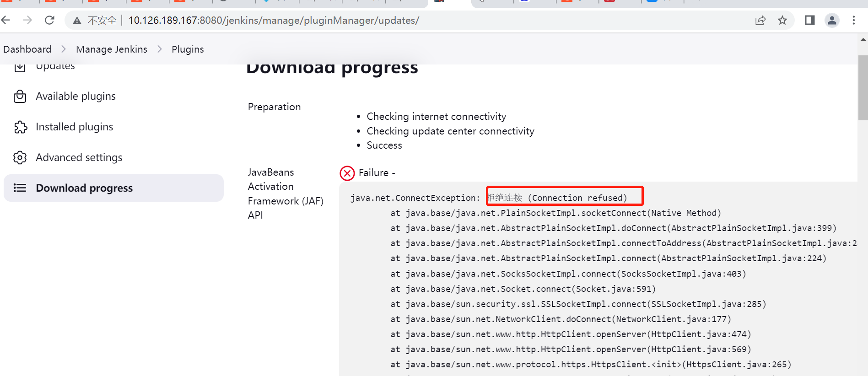
Task: Click the 'AbstractPlainSocketImpl.connectToAddress' stack line
Action: 624,243
